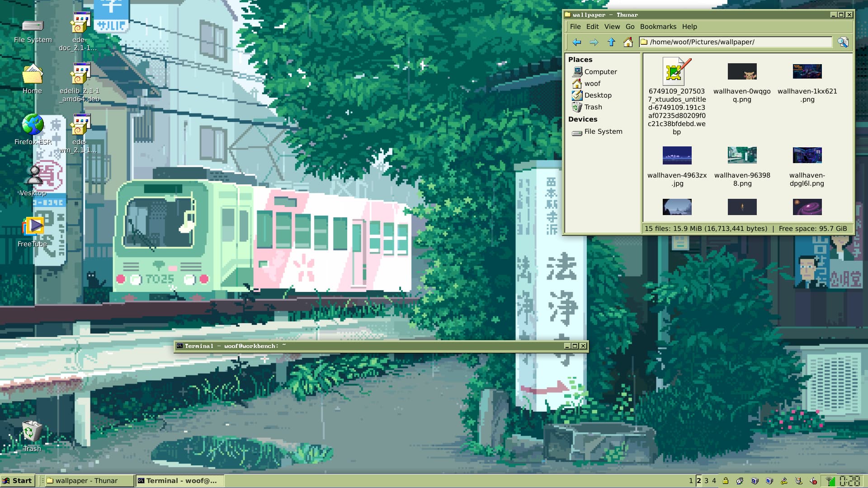
Task: Click the yellow padlock lock-screen icon
Action: [726, 481]
